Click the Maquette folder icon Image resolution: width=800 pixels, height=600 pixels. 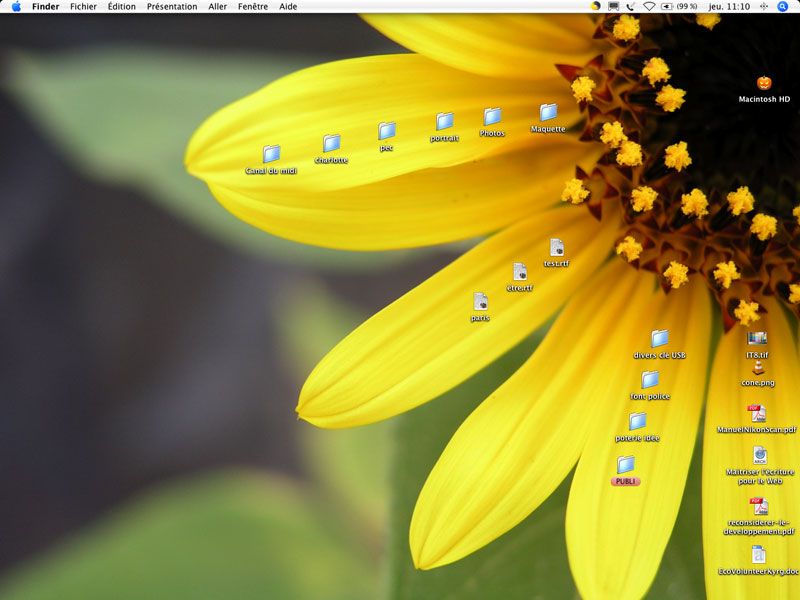point(548,112)
